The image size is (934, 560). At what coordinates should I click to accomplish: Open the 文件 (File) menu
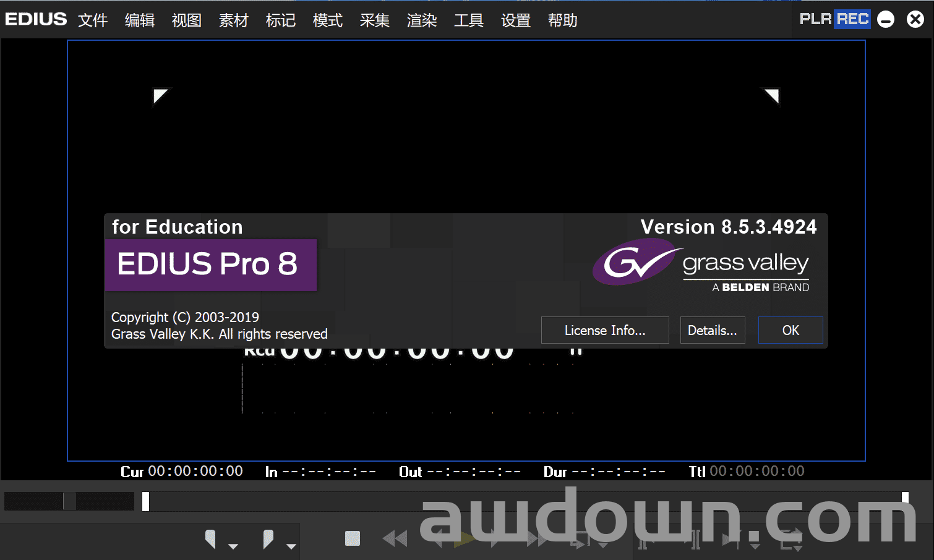93,20
